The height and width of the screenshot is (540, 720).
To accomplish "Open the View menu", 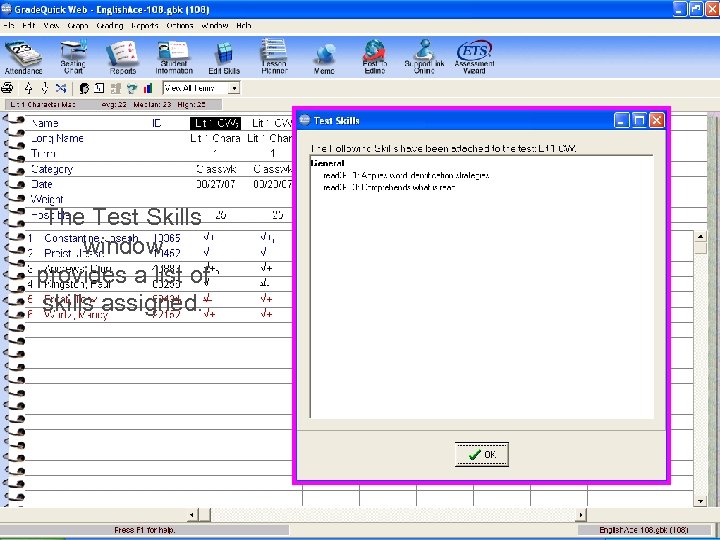I will [x=51, y=26].
